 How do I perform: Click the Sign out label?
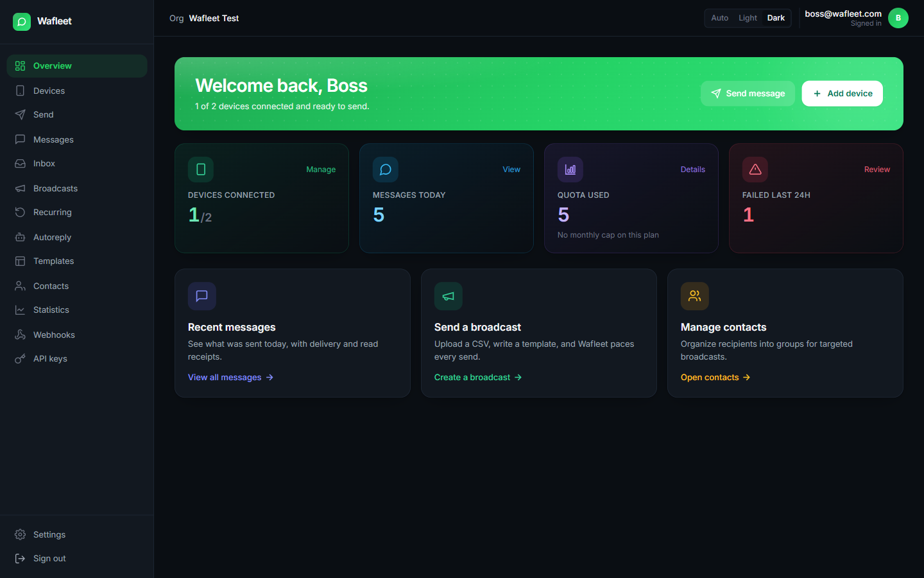pos(49,559)
